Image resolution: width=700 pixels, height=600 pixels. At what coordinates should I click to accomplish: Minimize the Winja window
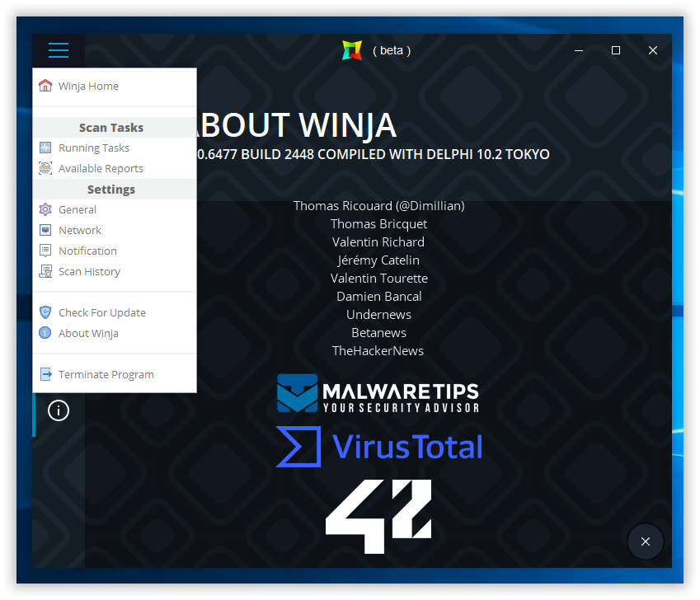click(579, 50)
